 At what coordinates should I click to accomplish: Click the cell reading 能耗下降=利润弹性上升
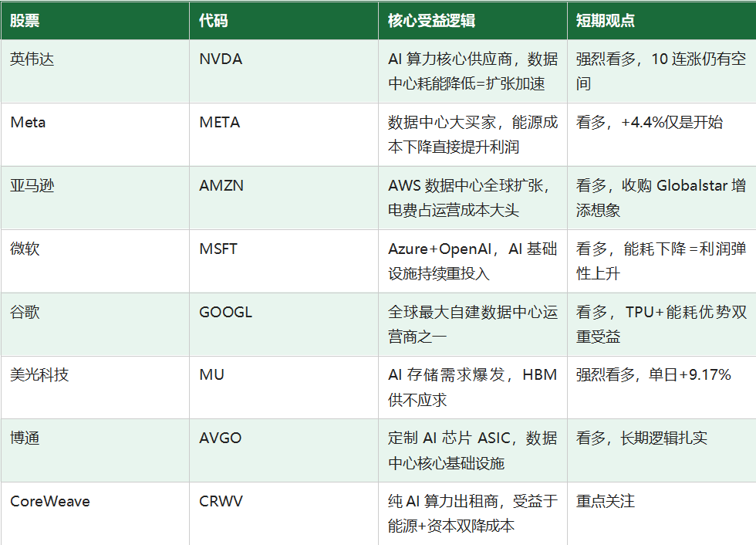[x=662, y=261]
